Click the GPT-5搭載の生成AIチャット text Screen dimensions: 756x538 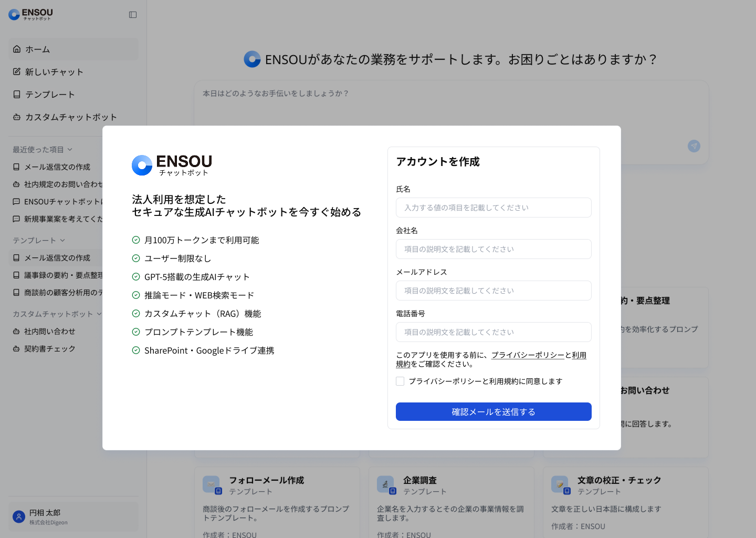197,276
